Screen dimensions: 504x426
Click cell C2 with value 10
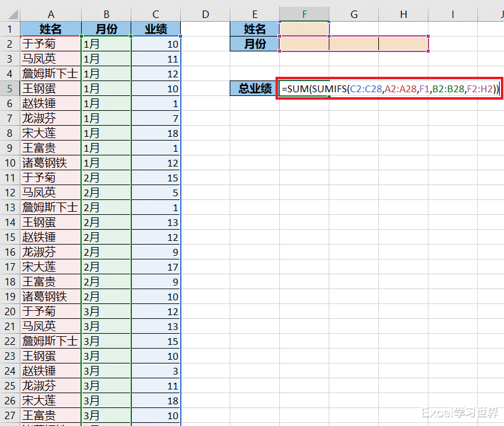tap(156, 44)
